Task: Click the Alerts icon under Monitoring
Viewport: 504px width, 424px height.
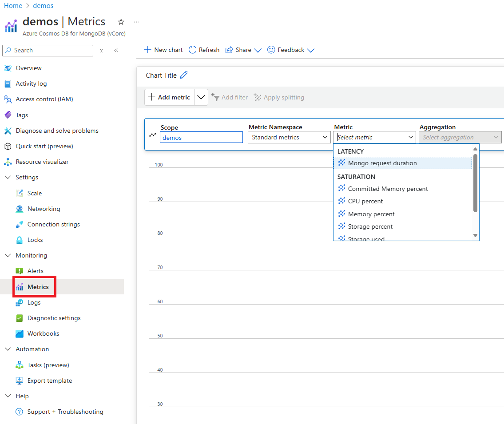Action: (20, 271)
